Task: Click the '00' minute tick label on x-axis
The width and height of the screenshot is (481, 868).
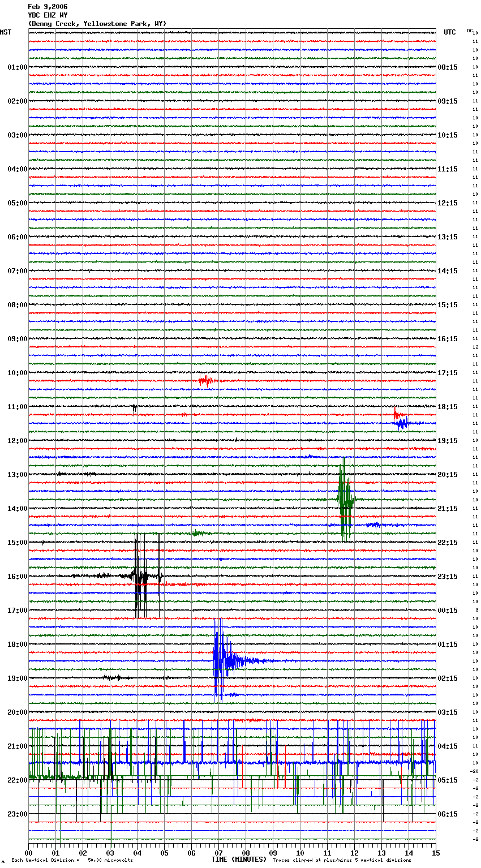Action: pyautogui.click(x=29, y=853)
